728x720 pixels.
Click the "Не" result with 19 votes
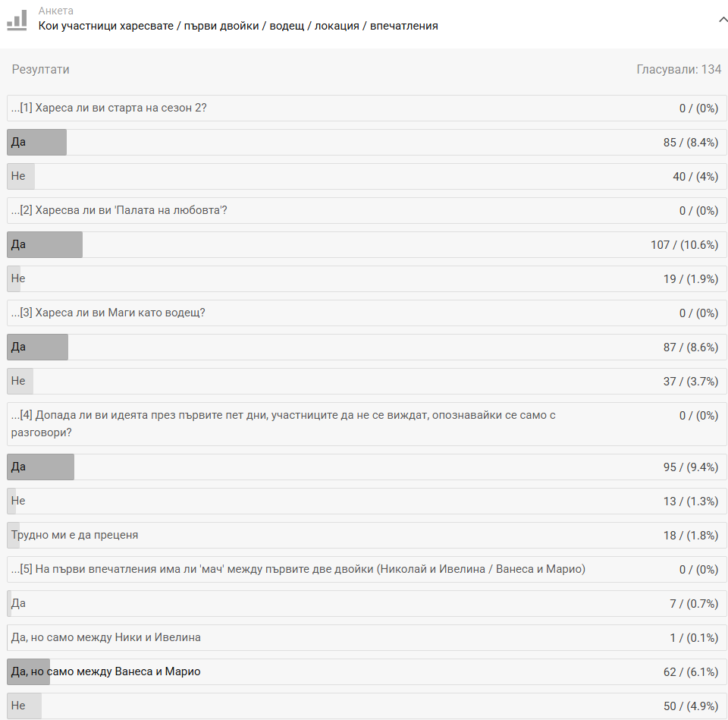(18, 279)
